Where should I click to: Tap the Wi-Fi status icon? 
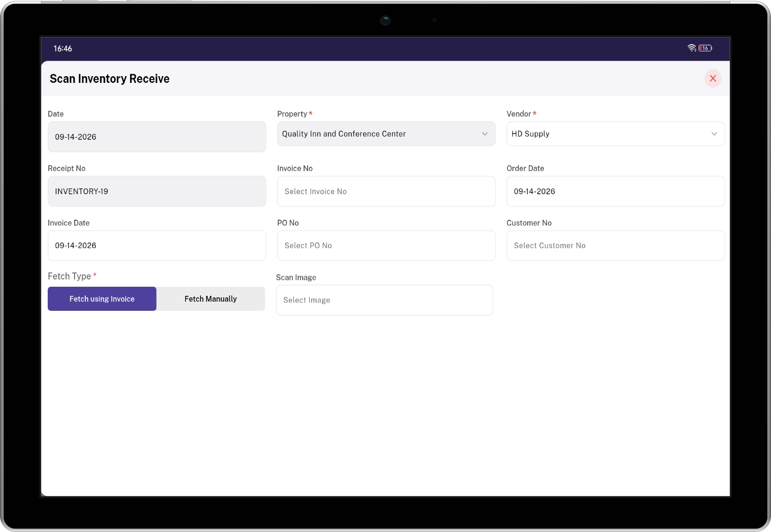(692, 48)
